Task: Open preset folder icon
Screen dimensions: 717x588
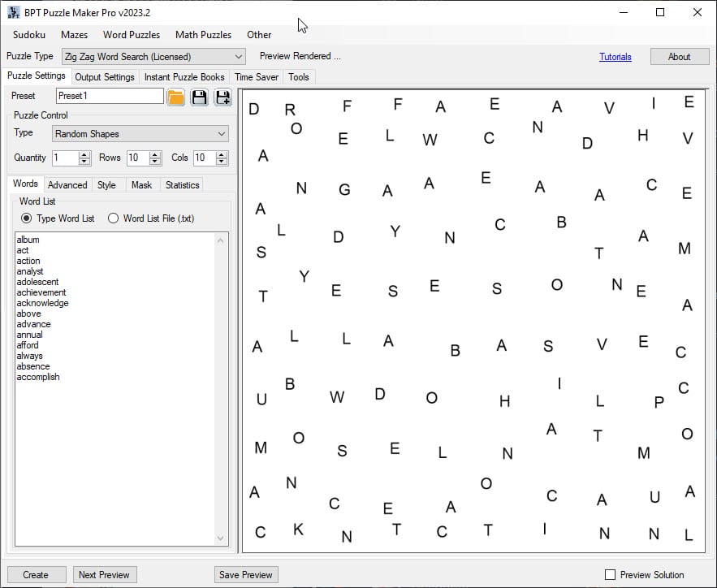Action: 176,97
